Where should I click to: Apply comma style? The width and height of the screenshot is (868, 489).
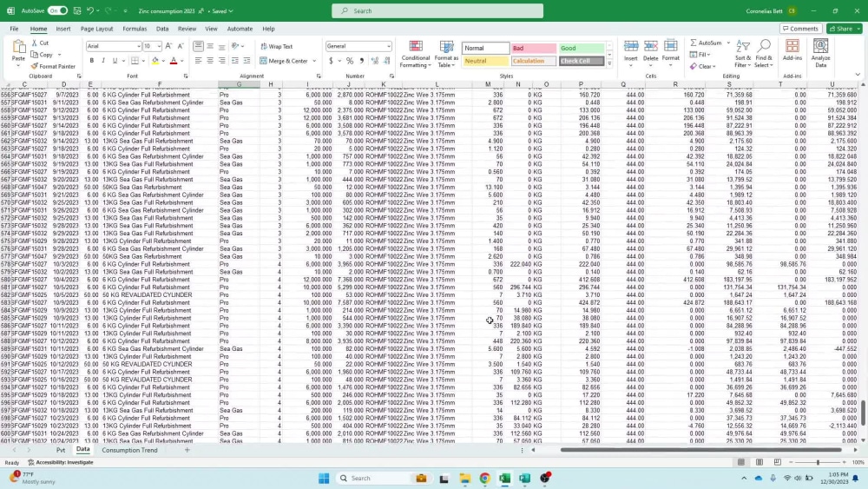(x=362, y=61)
